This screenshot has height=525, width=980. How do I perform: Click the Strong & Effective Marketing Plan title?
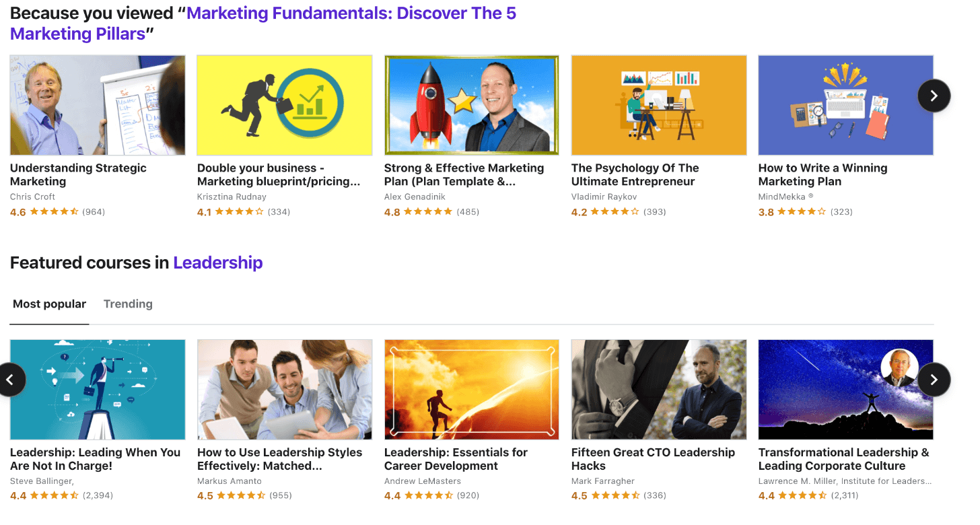[464, 175]
